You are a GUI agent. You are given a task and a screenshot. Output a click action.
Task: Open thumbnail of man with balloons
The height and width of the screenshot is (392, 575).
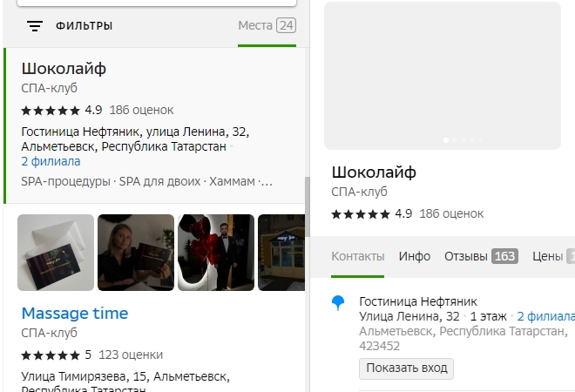215,253
